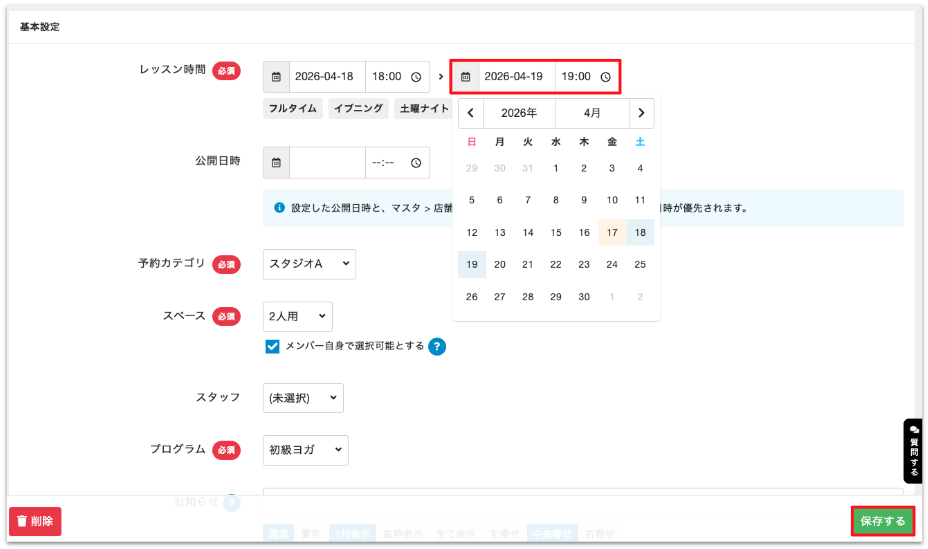Click the red 削除 button
928x549 pixels.
36,521
